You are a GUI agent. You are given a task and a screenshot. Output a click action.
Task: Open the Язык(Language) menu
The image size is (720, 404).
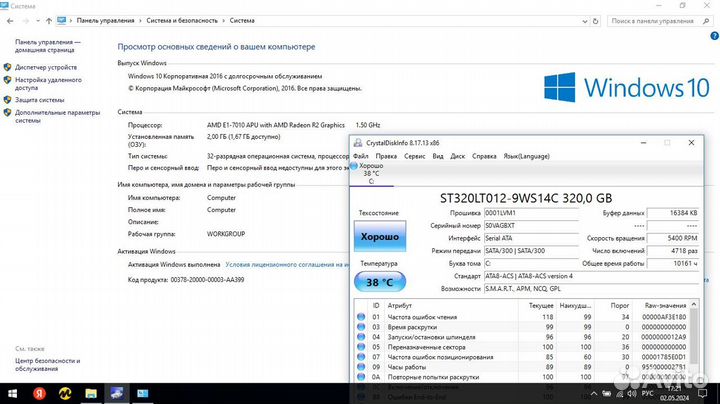526,156
